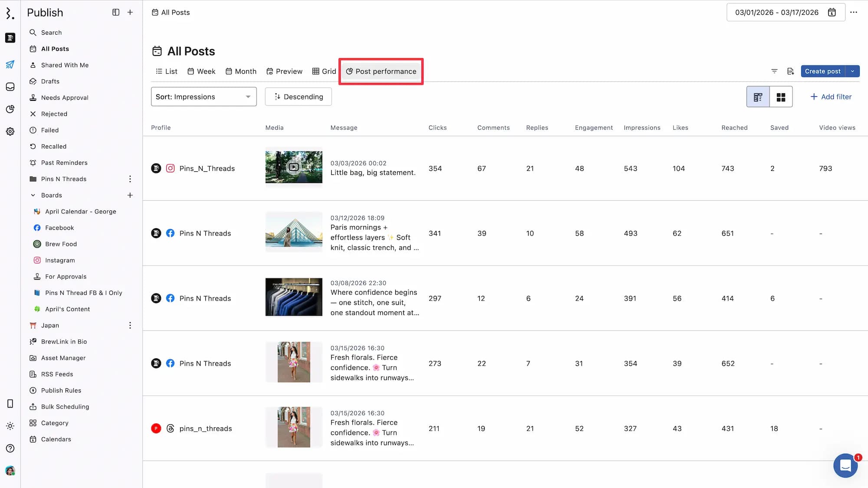Open the settings gear in left rail

pos(10,131)
